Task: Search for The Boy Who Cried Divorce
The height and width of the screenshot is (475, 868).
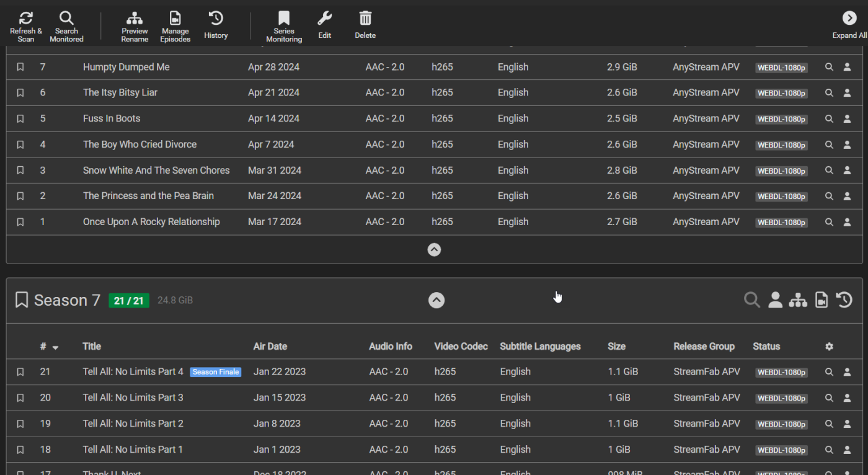Action: [x=829, y=144]
